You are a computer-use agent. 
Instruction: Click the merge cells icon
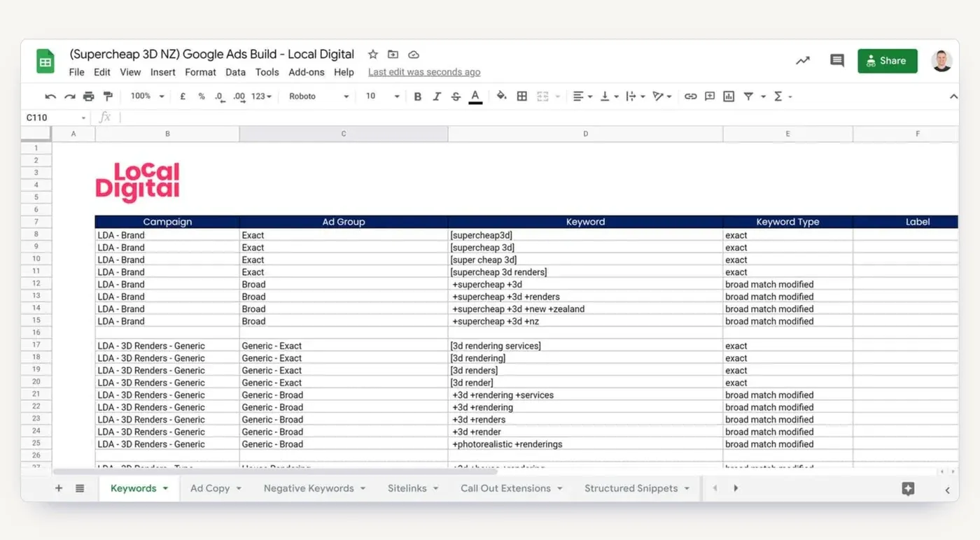(542, 97)
